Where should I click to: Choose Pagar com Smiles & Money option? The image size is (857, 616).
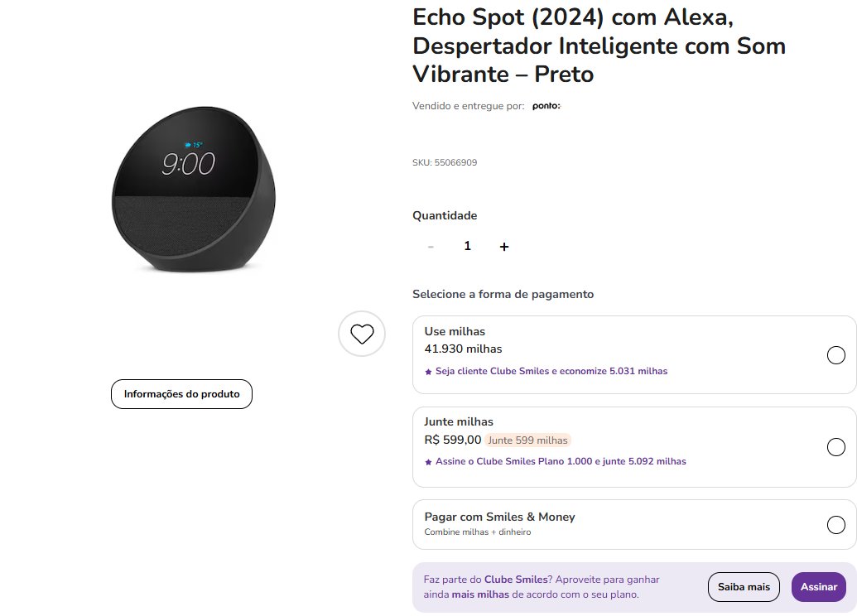[835, 525]
